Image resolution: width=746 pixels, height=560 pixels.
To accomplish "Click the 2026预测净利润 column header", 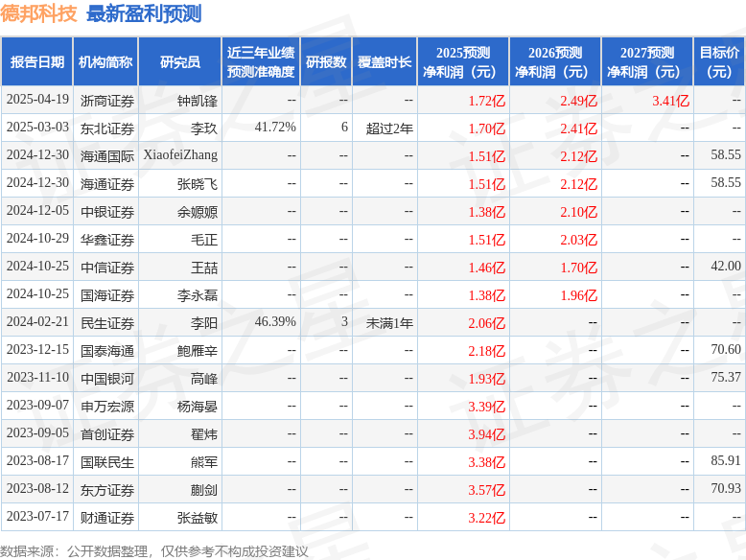I will (x=555, y=62).
